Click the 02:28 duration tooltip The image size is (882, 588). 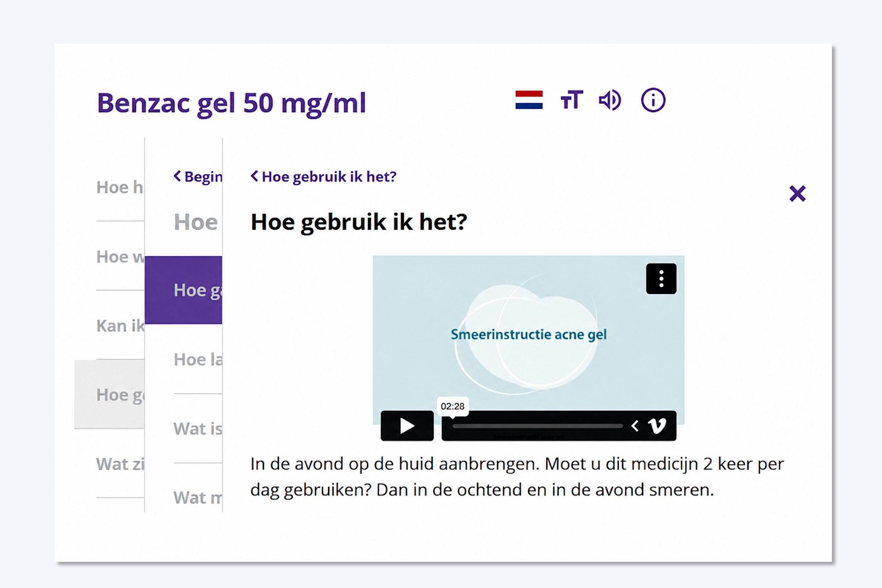point(452,406)
